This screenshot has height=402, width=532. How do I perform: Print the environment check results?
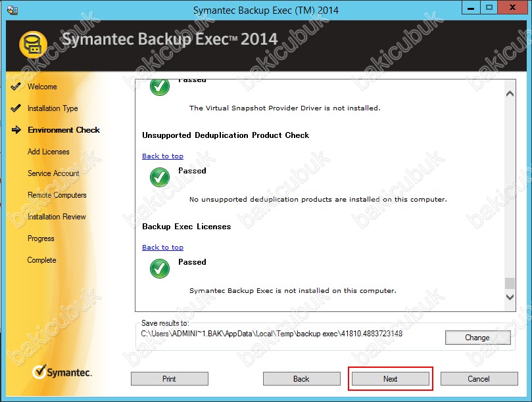[170, 378]
